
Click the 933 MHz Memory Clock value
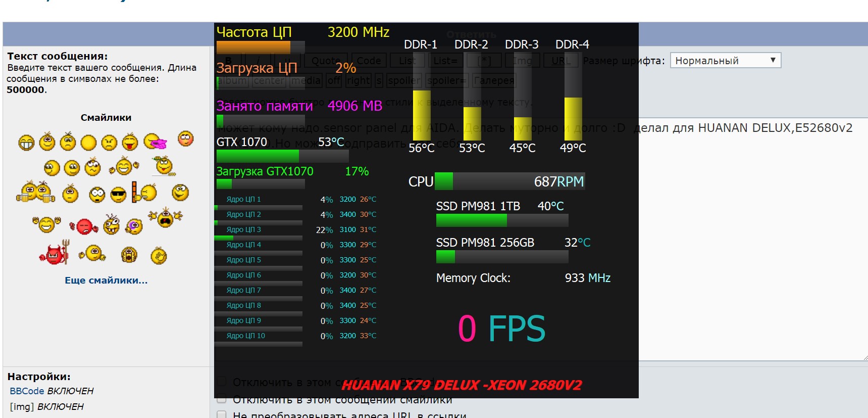588,278
